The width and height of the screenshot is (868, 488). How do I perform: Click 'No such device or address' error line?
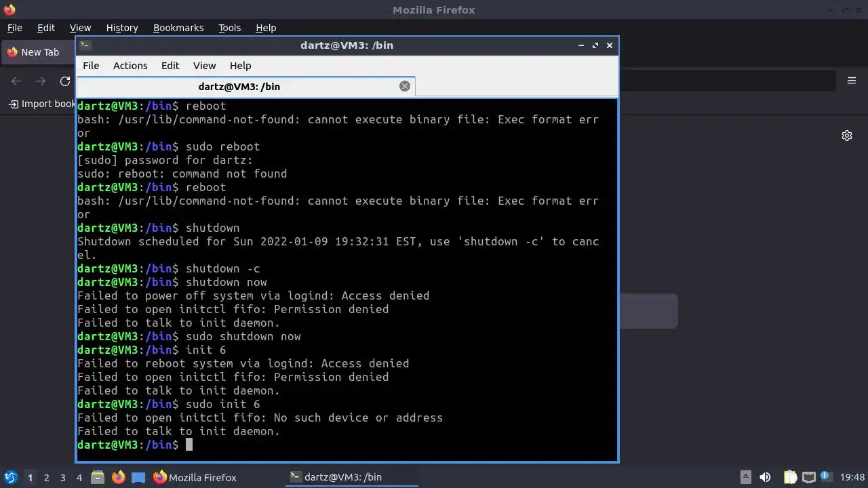260,418
